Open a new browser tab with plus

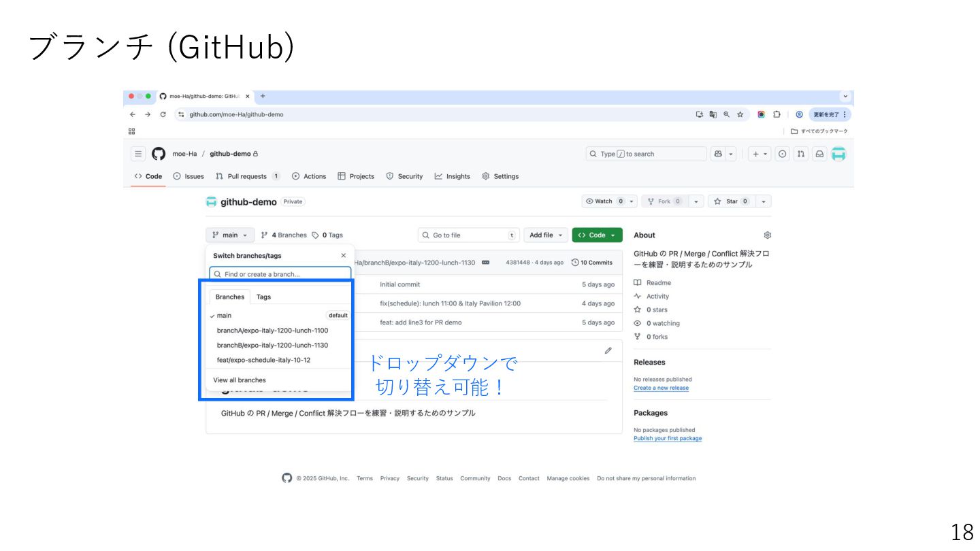click(263, 96)
